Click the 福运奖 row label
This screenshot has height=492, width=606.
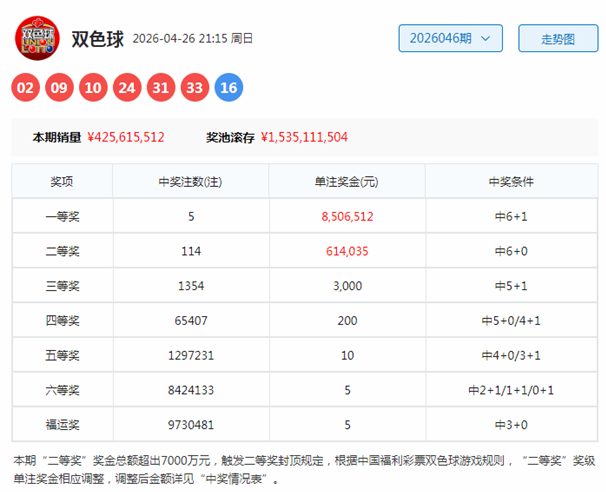point(62,425)
